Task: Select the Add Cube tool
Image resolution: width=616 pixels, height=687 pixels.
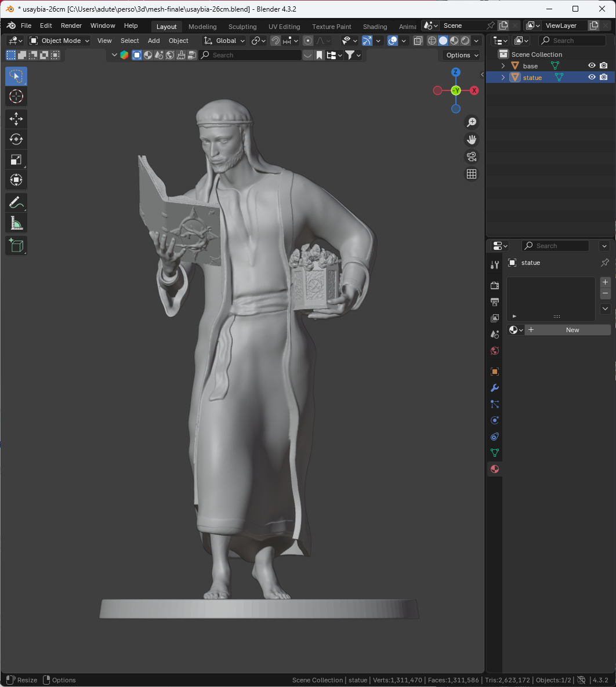Action: point(16,246)
